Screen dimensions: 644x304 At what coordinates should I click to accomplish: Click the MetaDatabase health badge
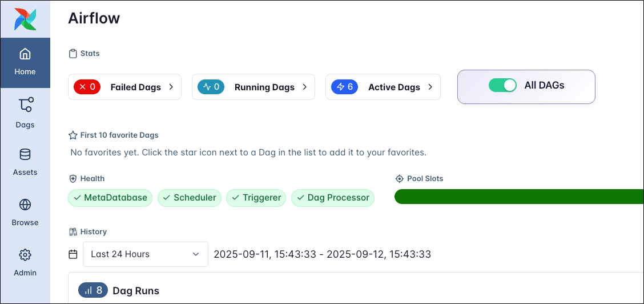pos(110,198)
